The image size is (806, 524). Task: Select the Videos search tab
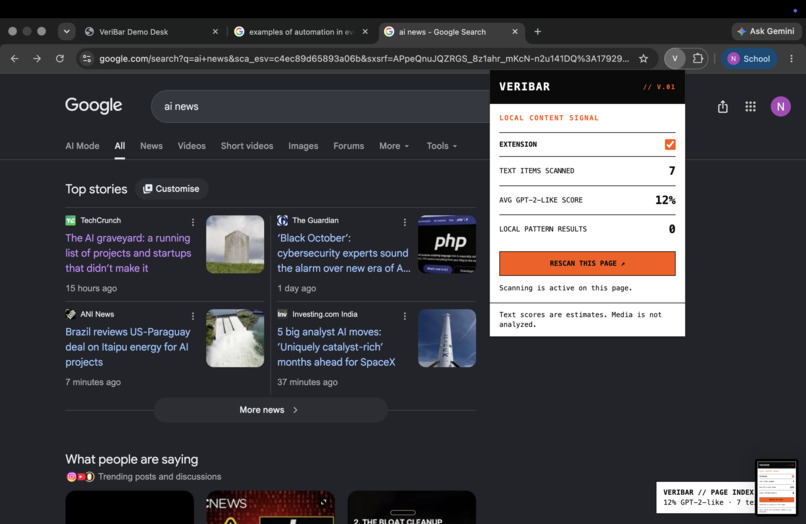(192, 146)
